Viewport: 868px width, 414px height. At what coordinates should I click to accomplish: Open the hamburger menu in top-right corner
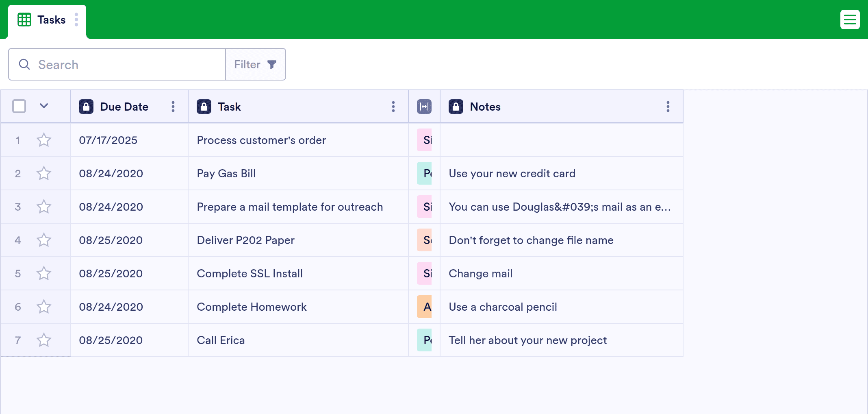[850, 20]
